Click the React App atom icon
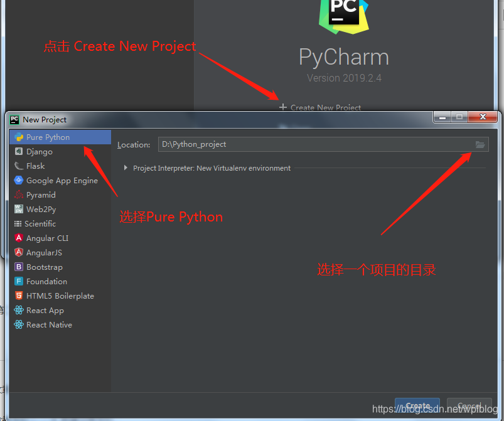The height and width of the screenshot is (421, 504). click(19, 310)
